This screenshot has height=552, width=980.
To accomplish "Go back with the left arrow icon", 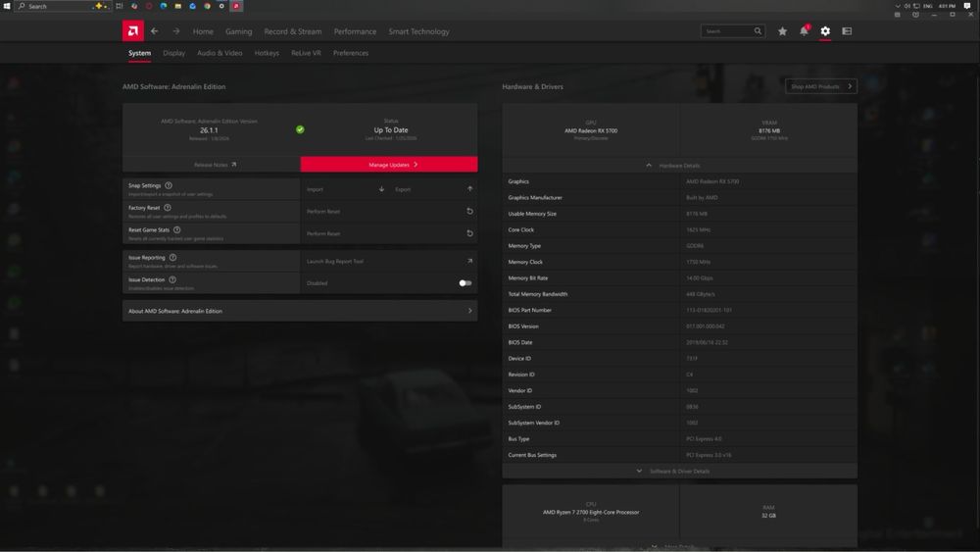I will coord(155,31).
